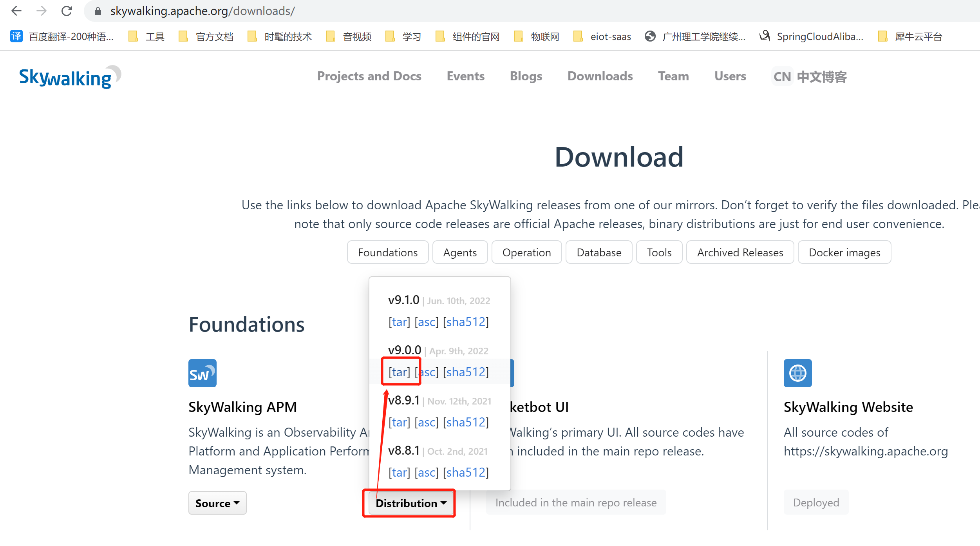Open the v9.0.0 sha512 checksum
Screen dimensions: 980x546
466,372
